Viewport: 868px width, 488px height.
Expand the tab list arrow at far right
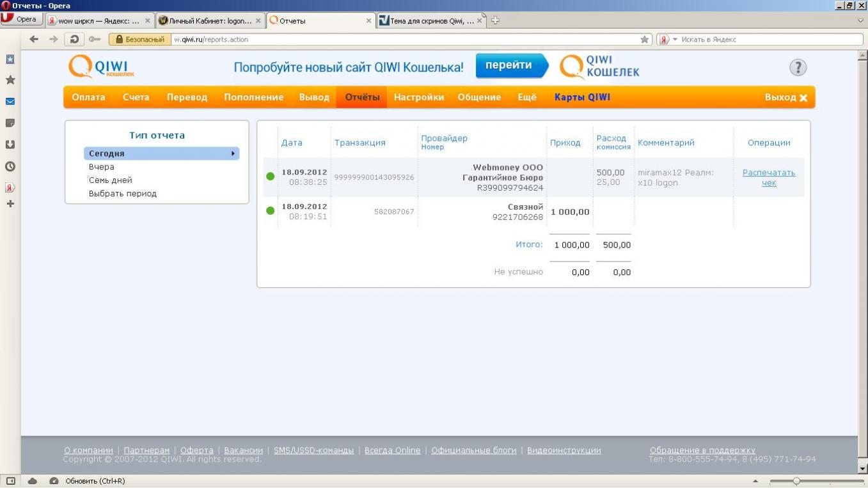coord(860,20)
